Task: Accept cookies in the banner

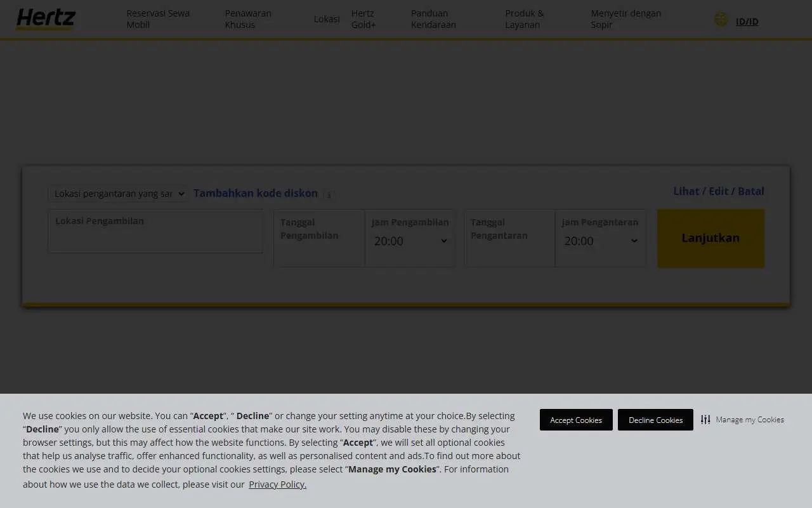Action: [x=576, y=420]
